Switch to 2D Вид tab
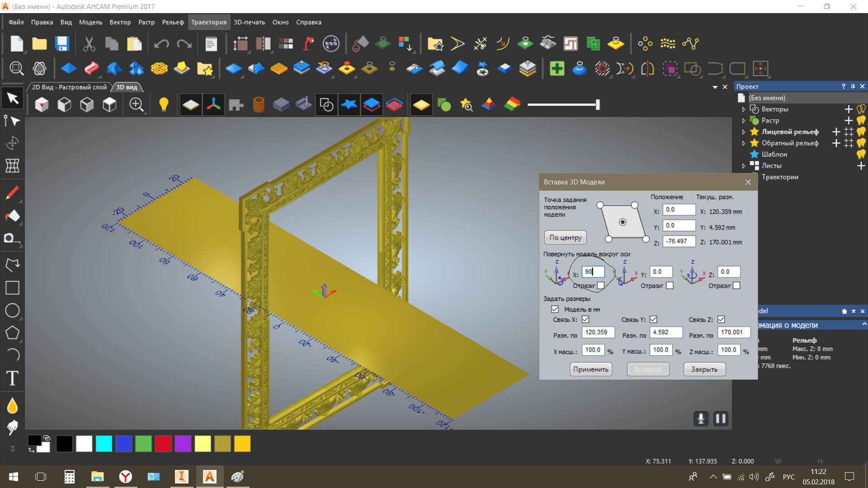Image resolution: width=868 pixels, height=488 pixels. (x=69, y=87)
